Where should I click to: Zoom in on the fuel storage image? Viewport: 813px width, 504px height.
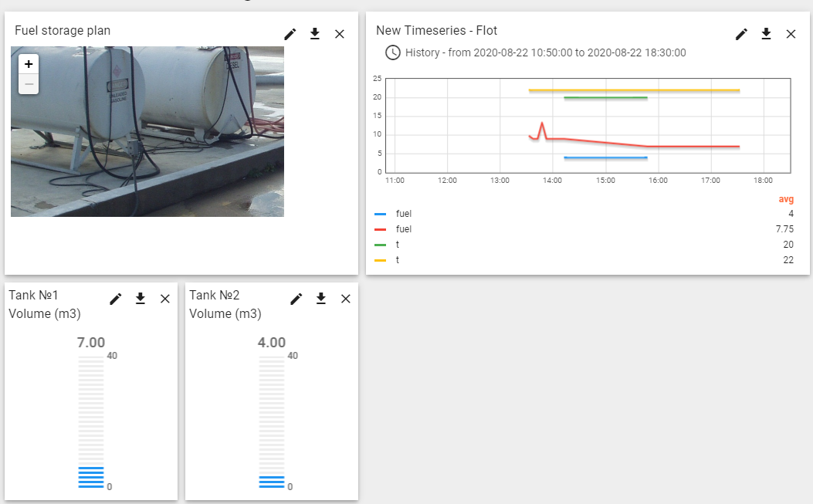click(29, 64)
